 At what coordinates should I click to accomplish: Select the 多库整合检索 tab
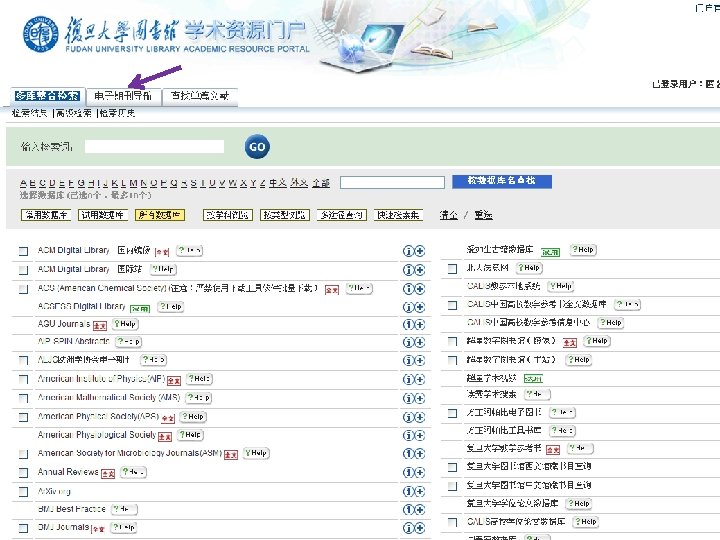[x=48, y=96]
